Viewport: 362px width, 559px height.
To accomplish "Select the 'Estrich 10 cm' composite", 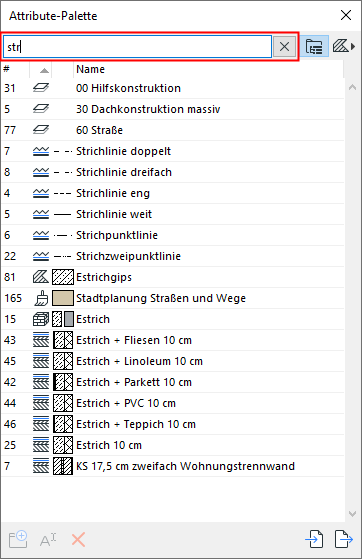I will tap(109, 445).
